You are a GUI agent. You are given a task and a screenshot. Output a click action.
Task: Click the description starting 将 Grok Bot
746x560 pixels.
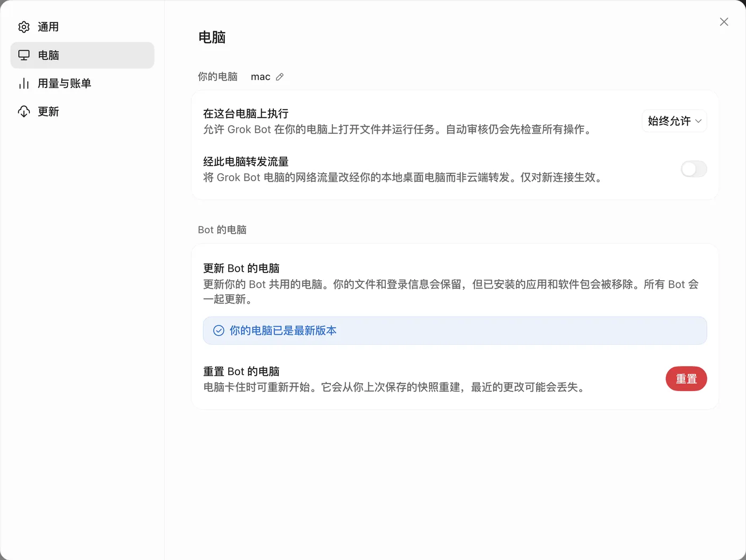(x=404, y=177)
